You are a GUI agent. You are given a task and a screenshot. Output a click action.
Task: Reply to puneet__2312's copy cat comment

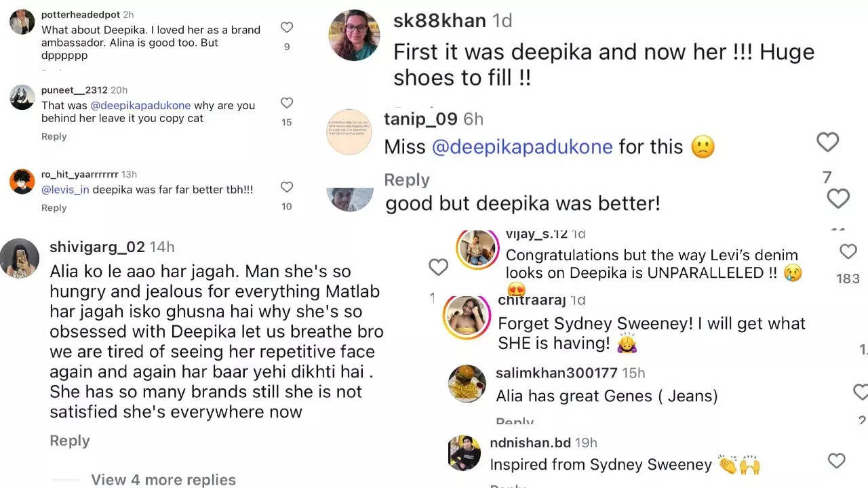tap(54, 136)
